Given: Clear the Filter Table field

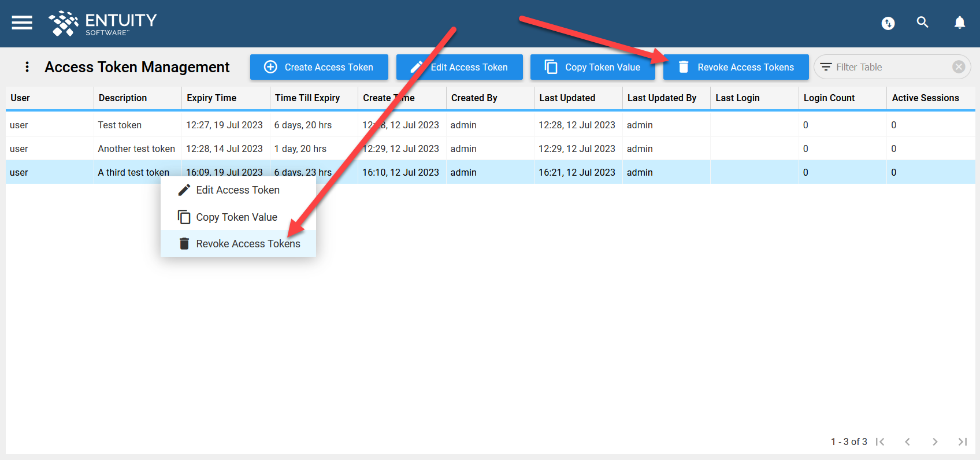Looking at the screenshot, I should click(959, 67).
